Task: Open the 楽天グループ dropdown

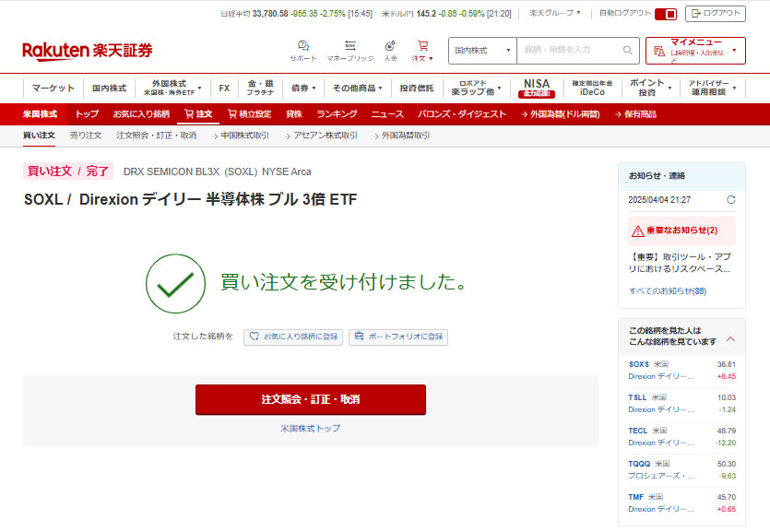Action: (x=555, y=14)
